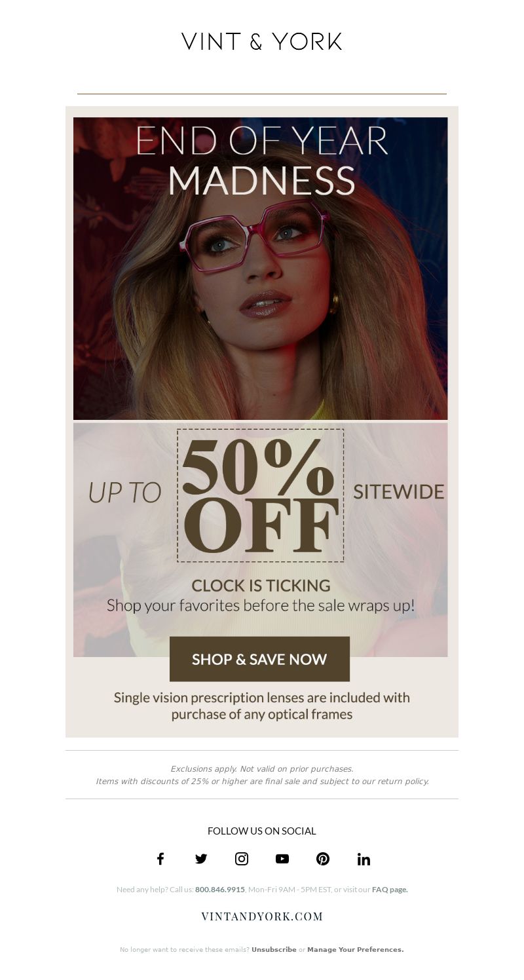Viewport: 524px width, 980px height.
Task: Click the End of Year Madness hero image
Action: (x=261, y=269)
